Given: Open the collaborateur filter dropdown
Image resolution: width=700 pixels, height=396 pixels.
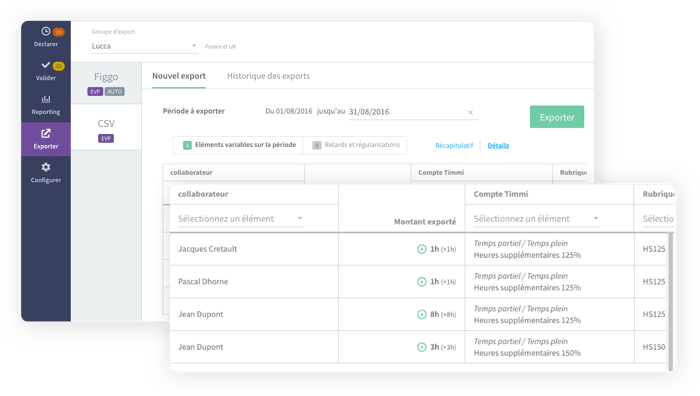Looking at the screenshot, I should click(x=241, y=219).
